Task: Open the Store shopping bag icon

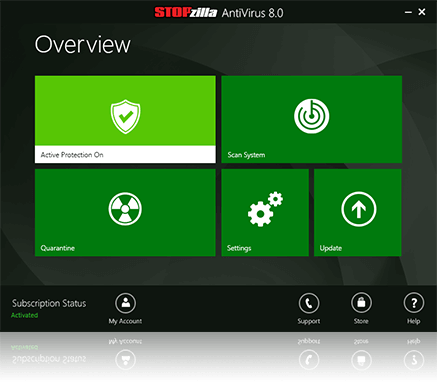Action: tap(361, 303)
